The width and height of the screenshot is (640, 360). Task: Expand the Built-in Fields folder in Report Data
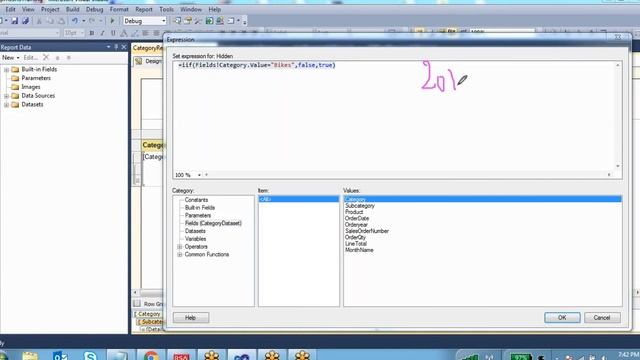click(6, 69)
